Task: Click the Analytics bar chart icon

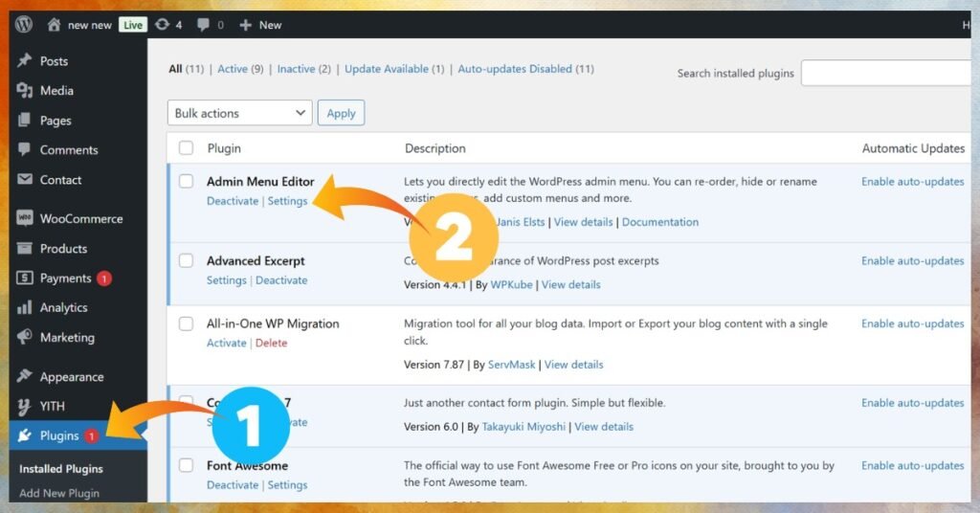Action: coord(24,307)
